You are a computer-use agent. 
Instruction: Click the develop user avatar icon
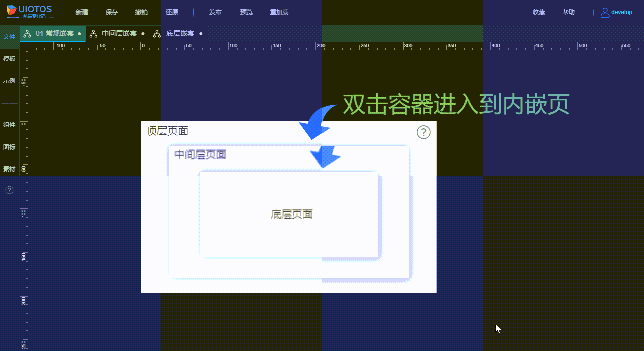tap(605, 12)
